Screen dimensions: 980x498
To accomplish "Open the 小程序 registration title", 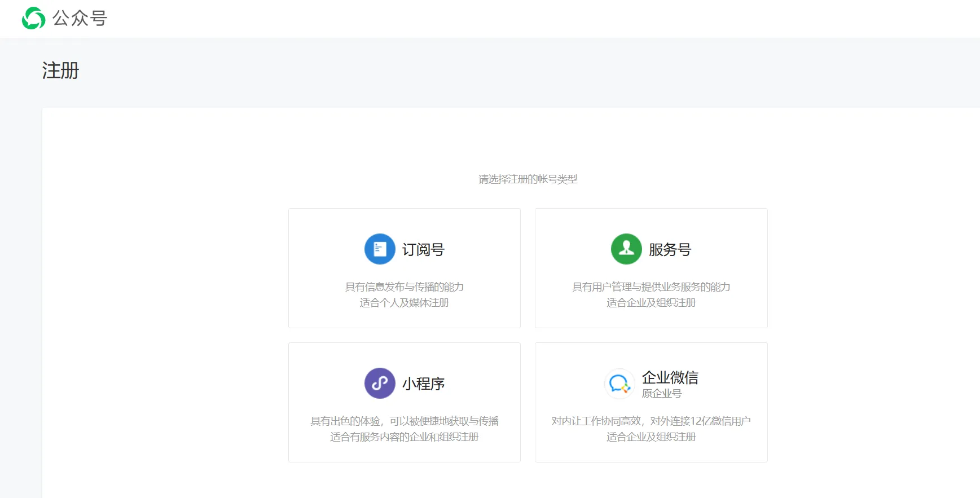I will (x=423, y=384).
